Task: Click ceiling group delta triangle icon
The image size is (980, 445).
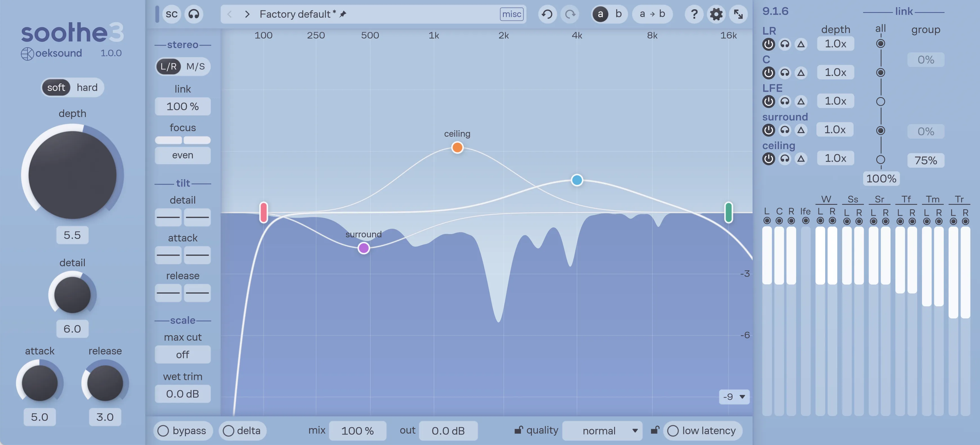Action: pos(801,159)
